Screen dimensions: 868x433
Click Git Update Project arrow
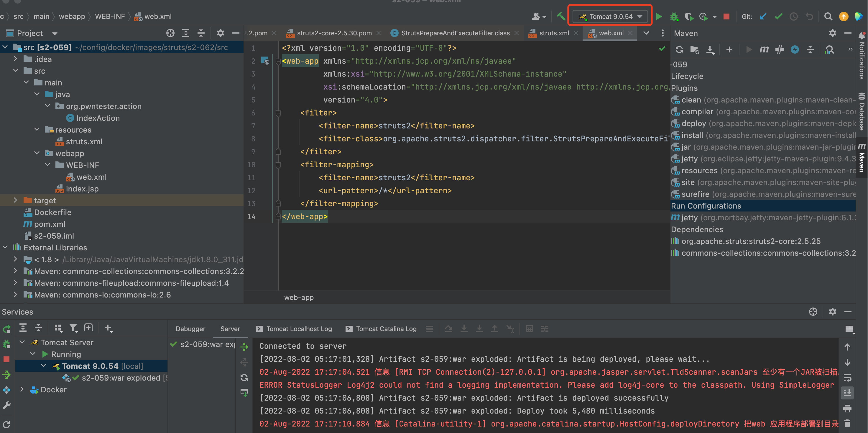point(763,16)
